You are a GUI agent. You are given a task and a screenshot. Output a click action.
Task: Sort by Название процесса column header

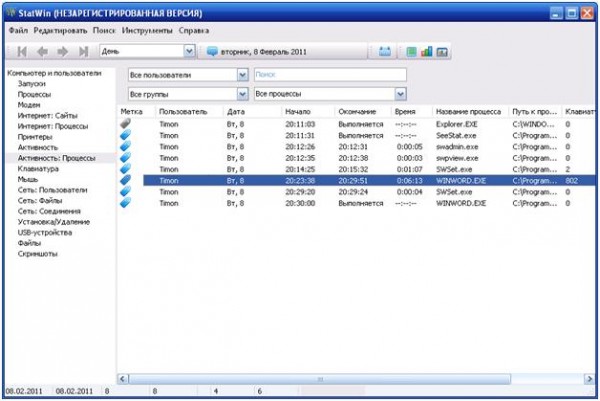(x=470, y=112)
